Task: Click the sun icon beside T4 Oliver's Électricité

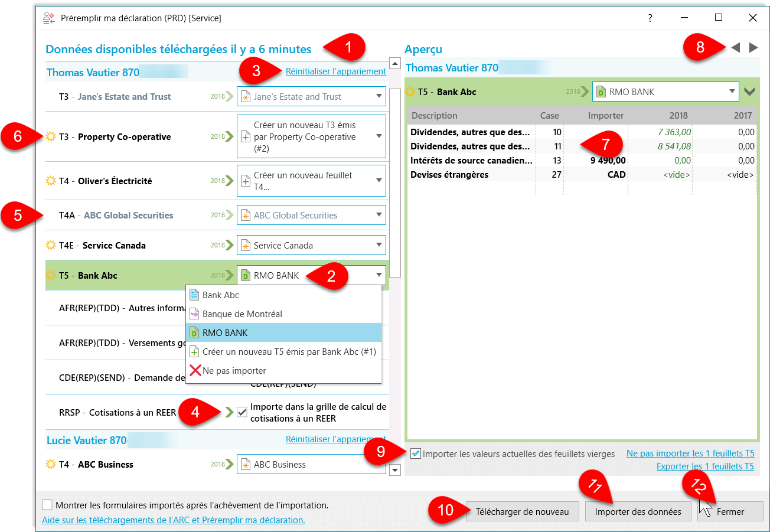Action: pos(51,181)
